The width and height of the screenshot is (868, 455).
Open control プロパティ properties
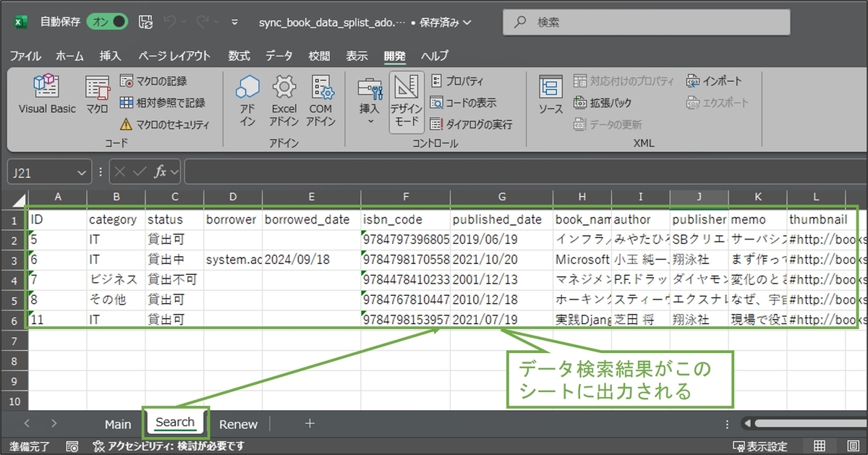tap(457, 81)
